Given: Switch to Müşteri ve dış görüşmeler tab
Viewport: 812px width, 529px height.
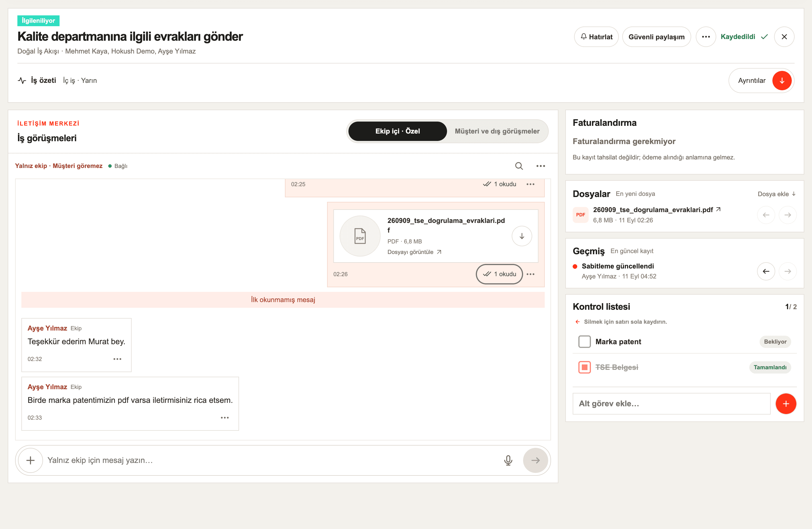Looking at the screenshot, I should (x=497, y=131).
